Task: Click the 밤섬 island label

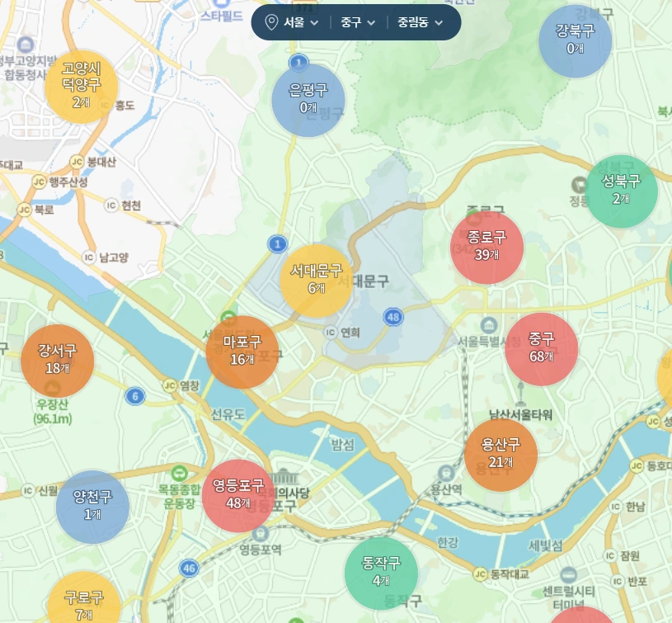Action: (x=343, y=444)
